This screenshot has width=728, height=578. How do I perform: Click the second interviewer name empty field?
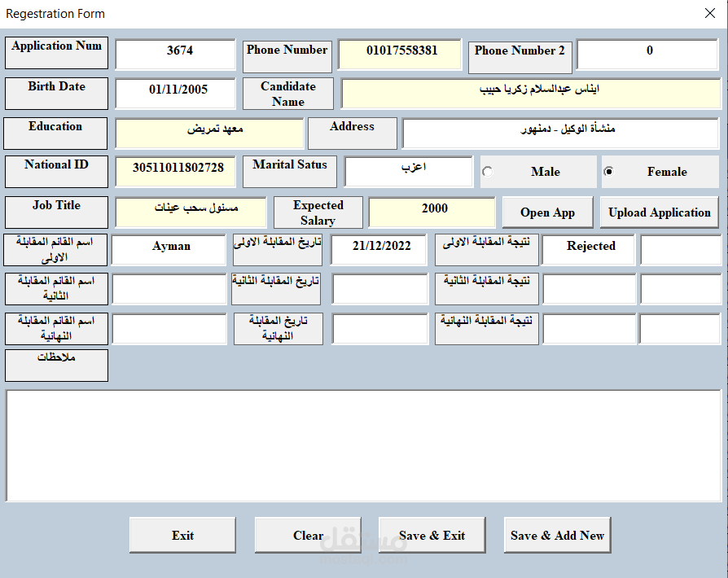pyautogui.click(x=169, y=289)
